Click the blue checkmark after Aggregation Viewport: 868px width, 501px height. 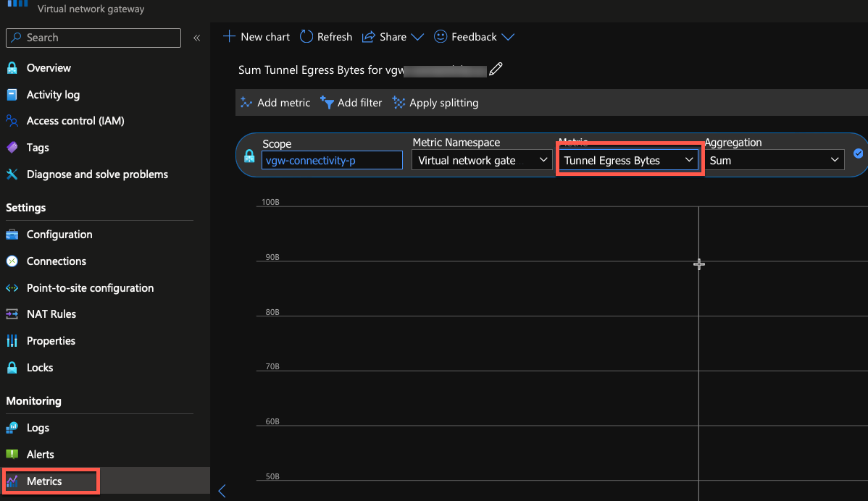858,153
